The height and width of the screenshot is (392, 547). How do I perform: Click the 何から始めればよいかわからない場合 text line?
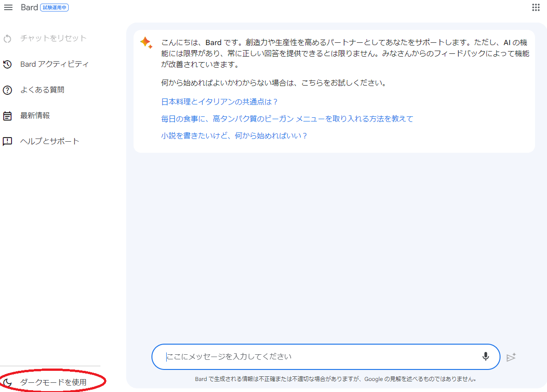point(274,83)
